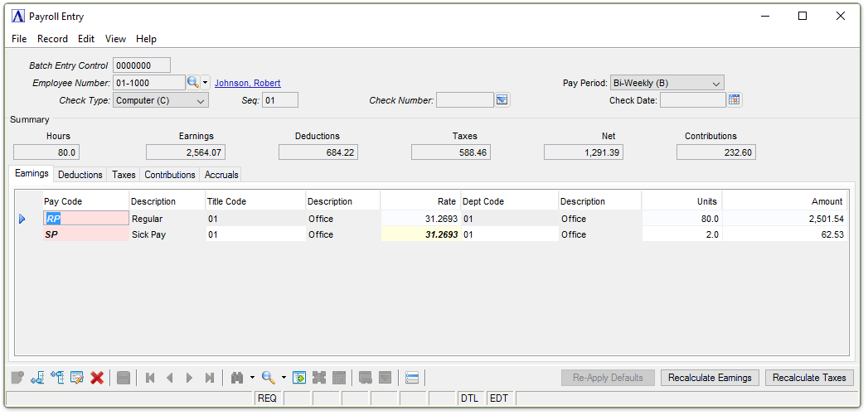Click the Johnson, Robert employee link
Screen dimensions: 868x415
pos(247,83)
